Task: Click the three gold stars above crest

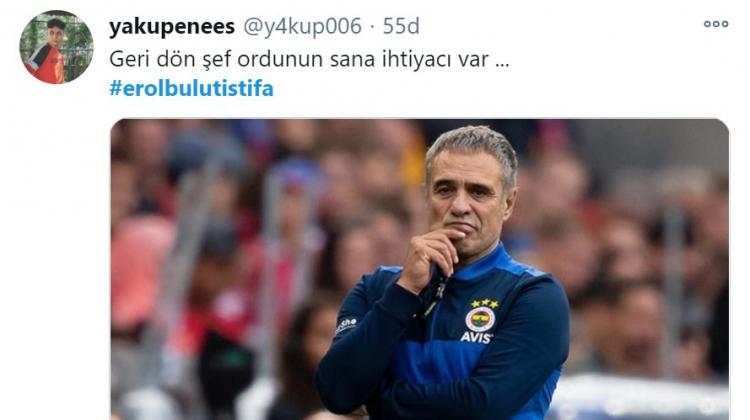Action: pyautogui.click(x=485, y=304)
